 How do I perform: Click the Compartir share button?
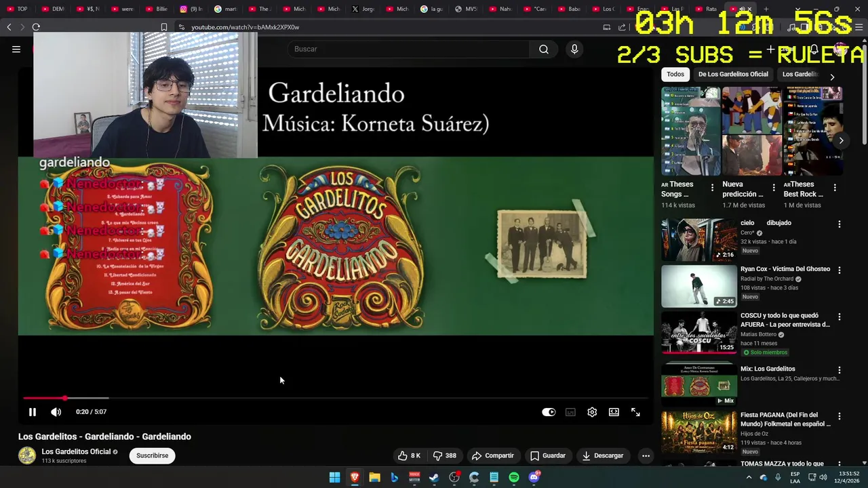pyautogui.click(x=493, y=455)
